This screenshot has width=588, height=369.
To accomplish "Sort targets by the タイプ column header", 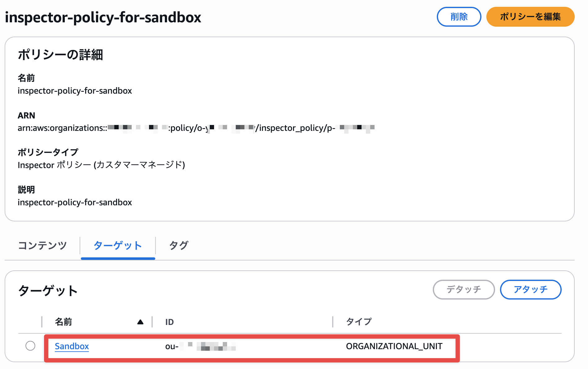I will [x=358, y=322].
